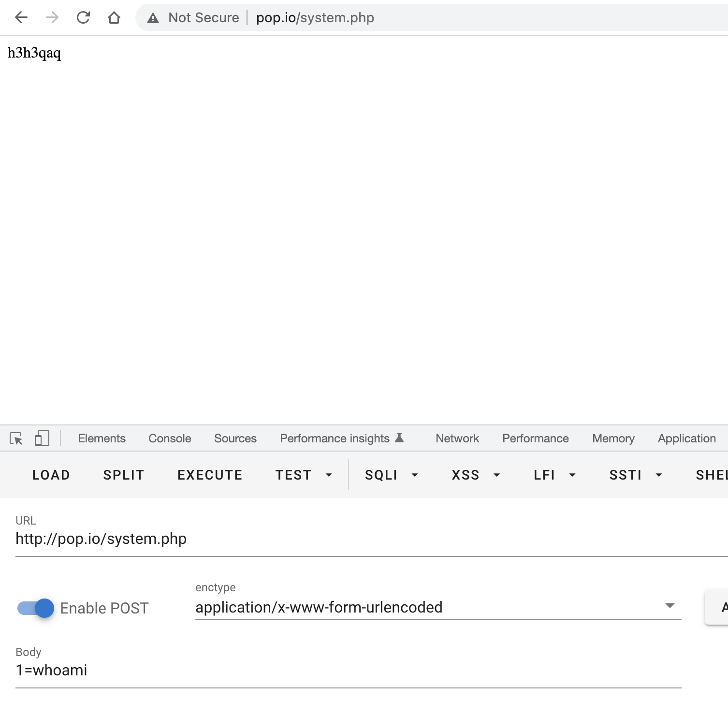The height and width of the screenshot is (701, 728).
Task: Go to the browser home icon
Action: coord(114,18)
